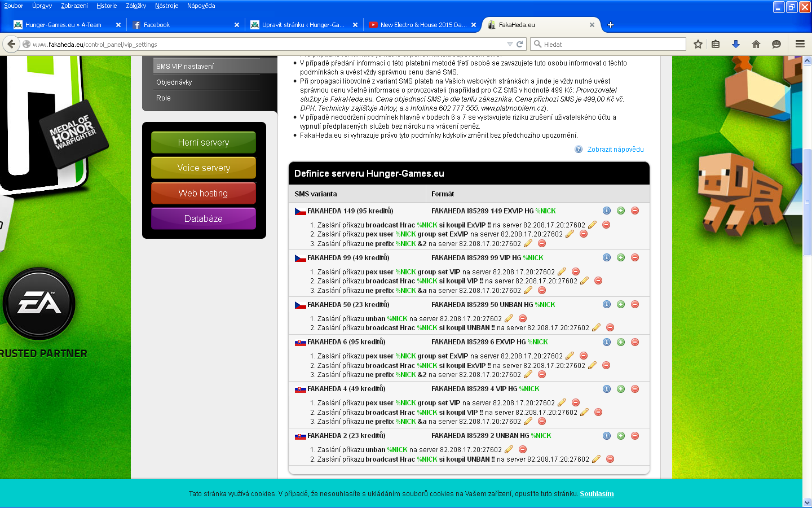Click red remove icon on FAKAHEDA 50 row
This screenshot has height=508, width=812.
coord(635,304)
